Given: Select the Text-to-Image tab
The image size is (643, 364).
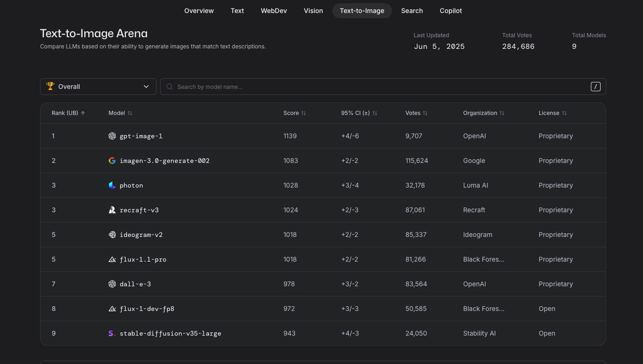Looking at the screenshot, I should click(x=362, y=11).
